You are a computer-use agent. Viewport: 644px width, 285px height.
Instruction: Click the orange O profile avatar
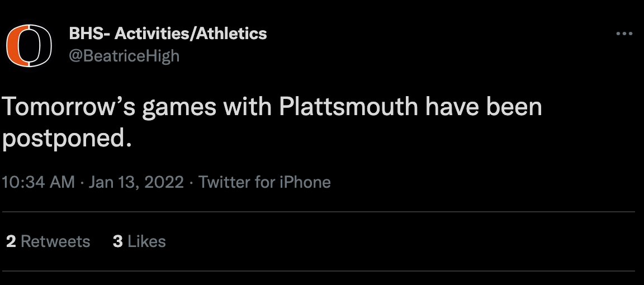[29, 46]
